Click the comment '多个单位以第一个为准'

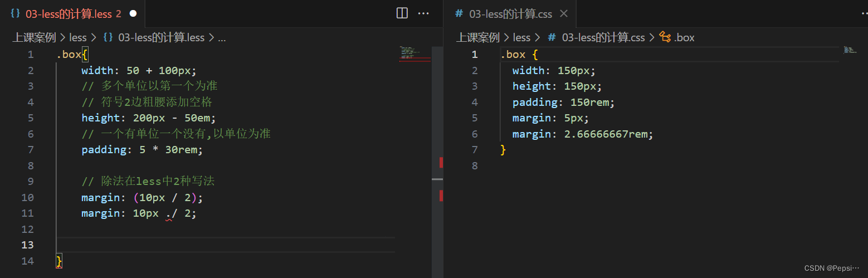pyautogui.click(x=149, y=86)
